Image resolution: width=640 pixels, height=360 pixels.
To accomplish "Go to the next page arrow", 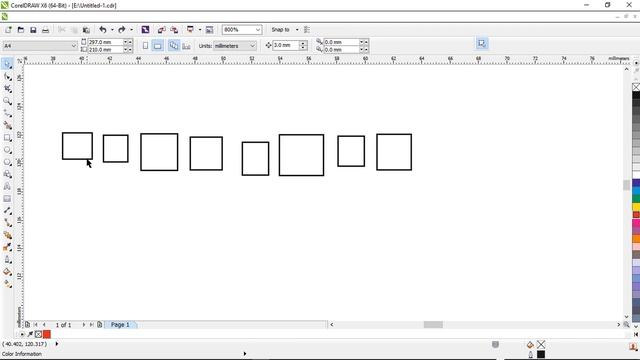I will [x=84, y=325].
